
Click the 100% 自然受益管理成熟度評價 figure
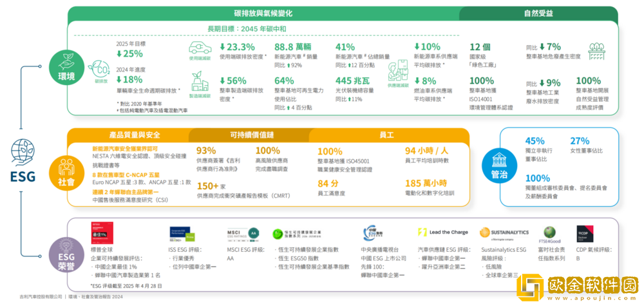click(588, 81)
